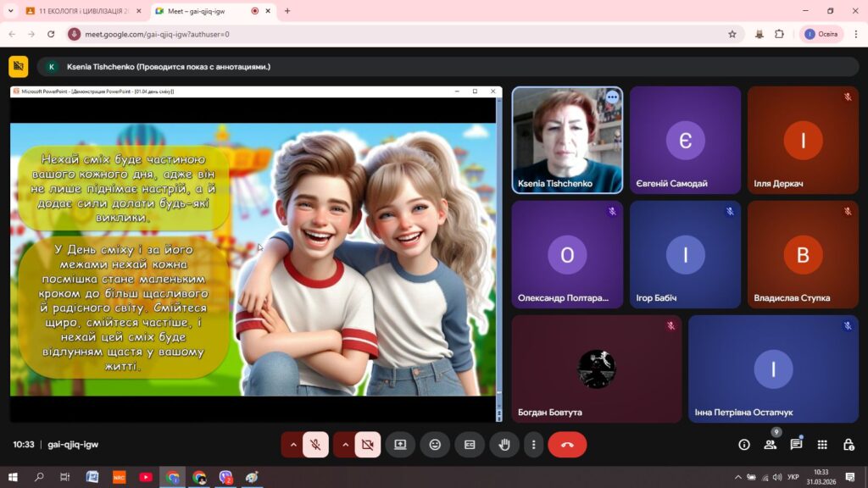Unmute the microphone in Meet
The image size is (868, 488).
(315, 445)
